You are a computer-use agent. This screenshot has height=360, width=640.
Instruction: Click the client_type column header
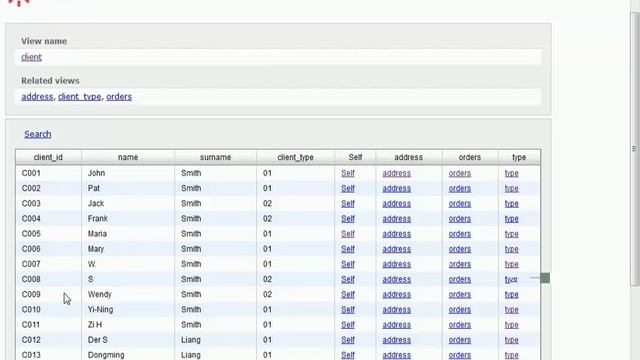(x=296, y=157)
